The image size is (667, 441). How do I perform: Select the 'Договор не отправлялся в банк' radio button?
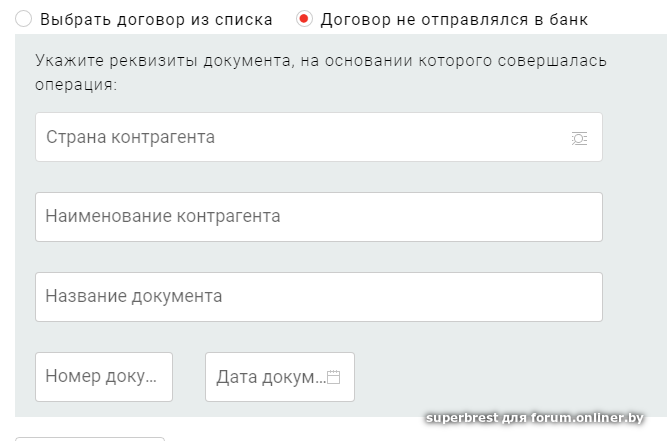[x=304, y=19]
